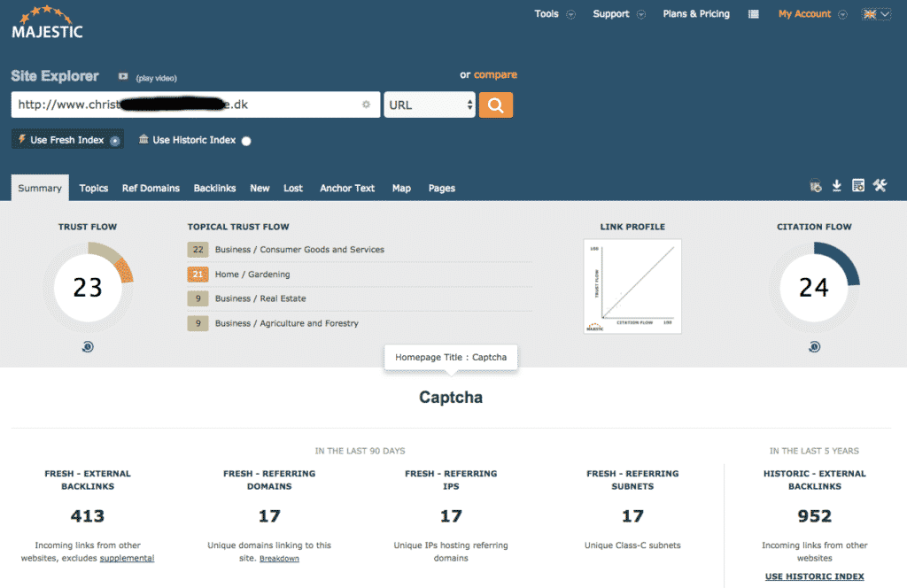Switch to the Anchor Text tab
Screen dimensions: 907x588
pyautogui.click(x=347, y=188)
